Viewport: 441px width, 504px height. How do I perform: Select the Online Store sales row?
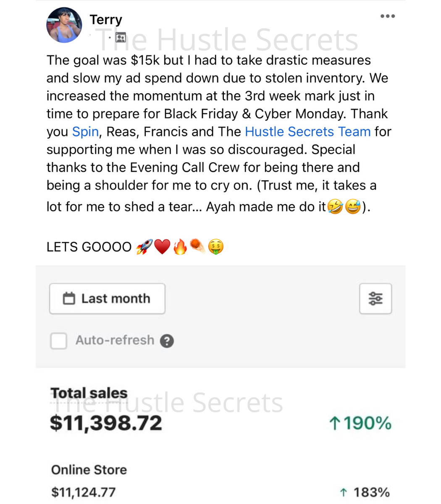pos(220,481)
